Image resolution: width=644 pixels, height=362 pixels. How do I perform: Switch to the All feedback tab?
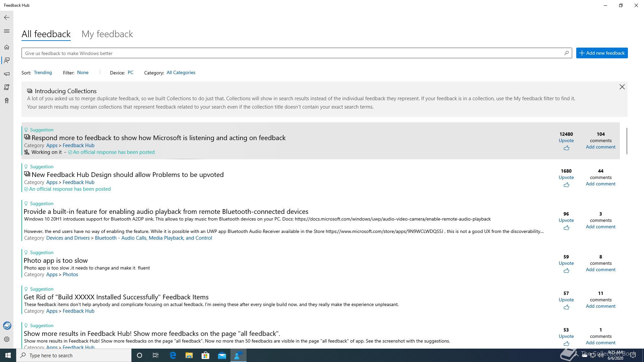coord(46,34)
